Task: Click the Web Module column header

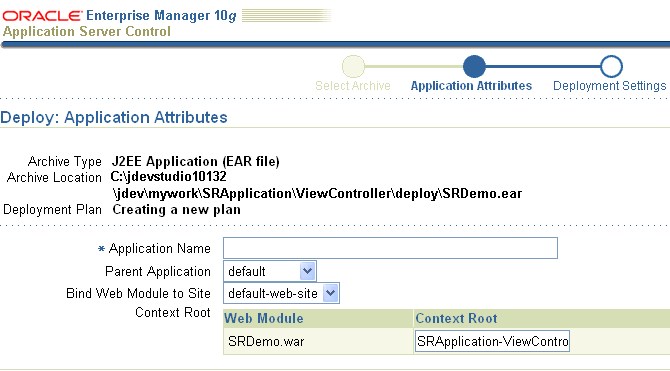Action: tap(264, 318)
